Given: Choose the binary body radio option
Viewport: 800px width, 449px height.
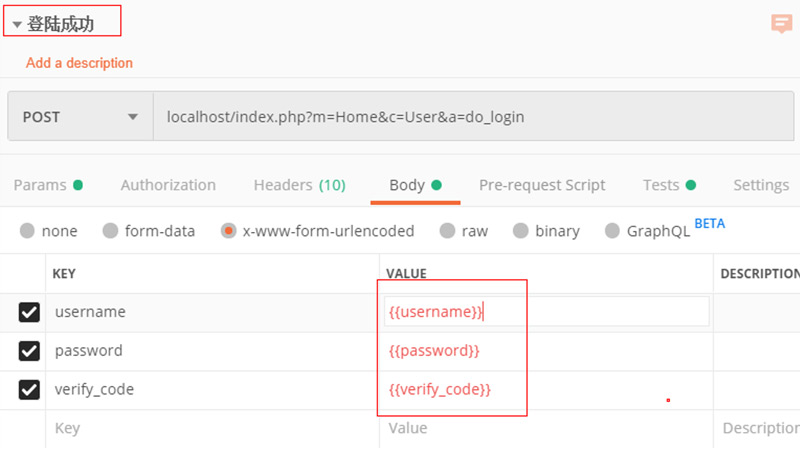Looking at the screenshot, I should pyautogui.click(x=521, y=231).
